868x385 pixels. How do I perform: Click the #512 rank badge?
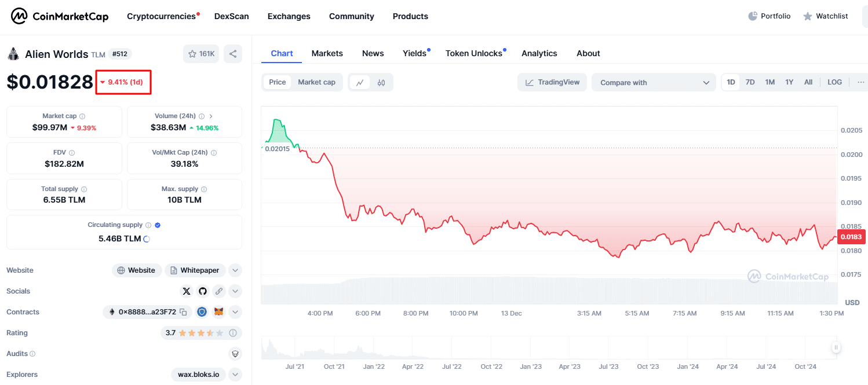coord(120,54)
